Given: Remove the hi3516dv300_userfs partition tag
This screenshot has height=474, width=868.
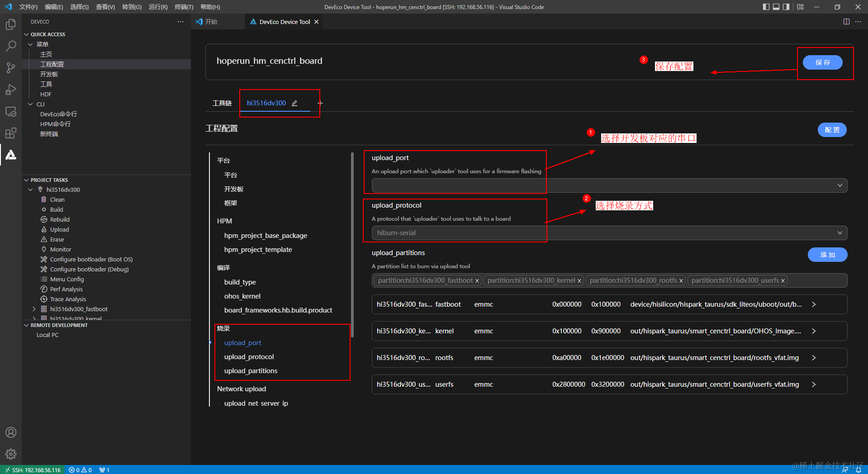Looking at the screenshot, I should tap(783, 281).
